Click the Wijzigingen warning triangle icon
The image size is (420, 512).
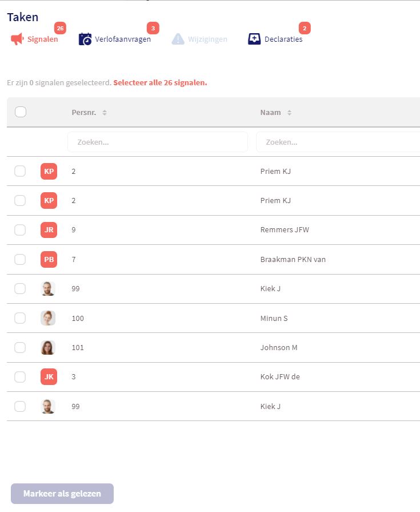tap(178, 39)
